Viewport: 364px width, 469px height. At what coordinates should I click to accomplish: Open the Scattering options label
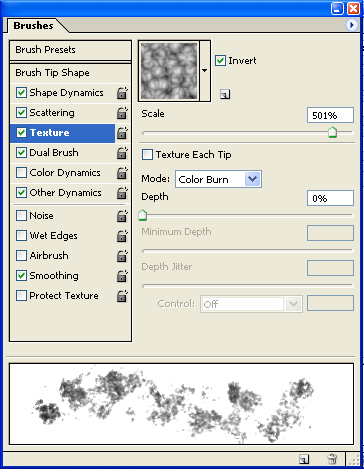pyautogui.click(x=52, y=113)
